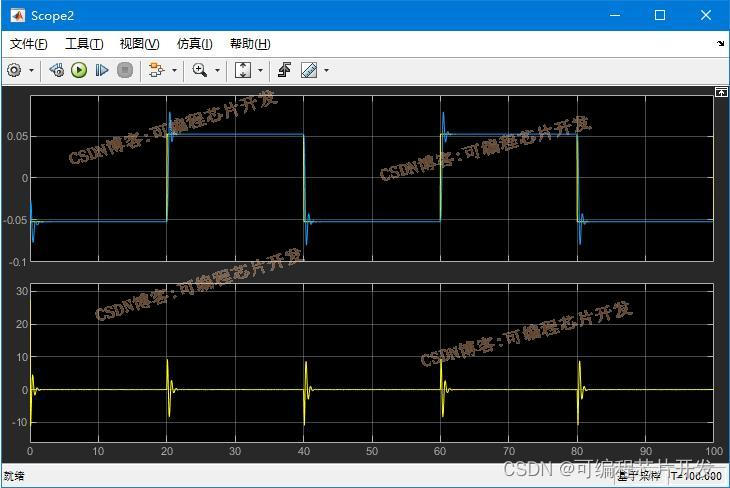The image size is (730, 488).
Task: Open the 仿真(I) menu
Action: [195, 44]
